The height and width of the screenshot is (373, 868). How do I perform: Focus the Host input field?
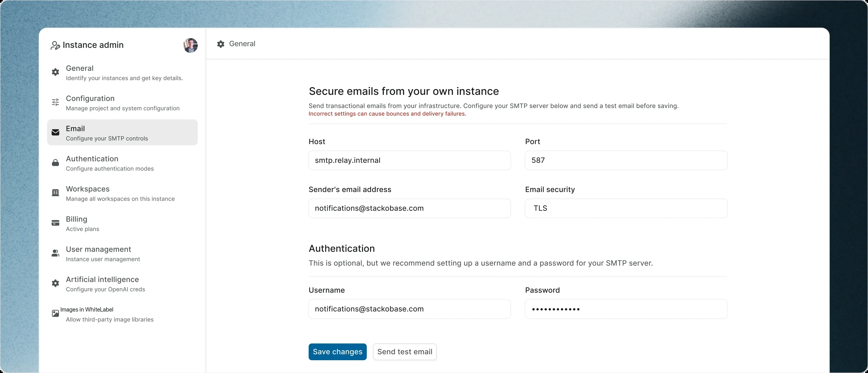pos(409,160)
